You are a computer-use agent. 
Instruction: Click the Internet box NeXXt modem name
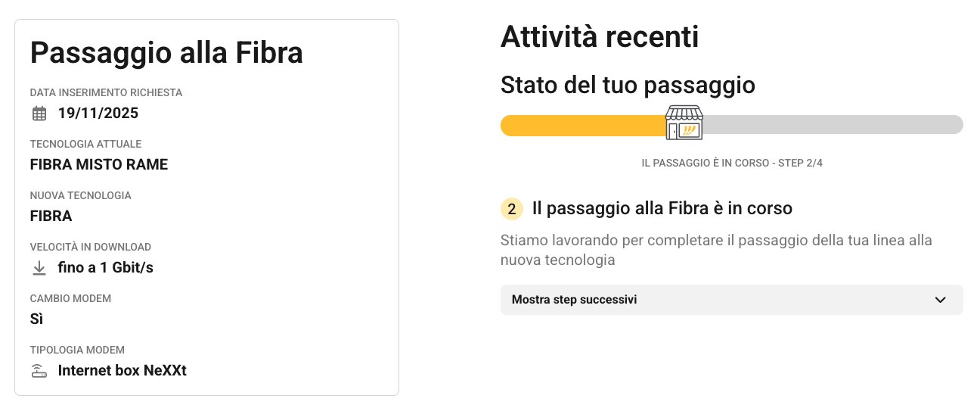122,371
